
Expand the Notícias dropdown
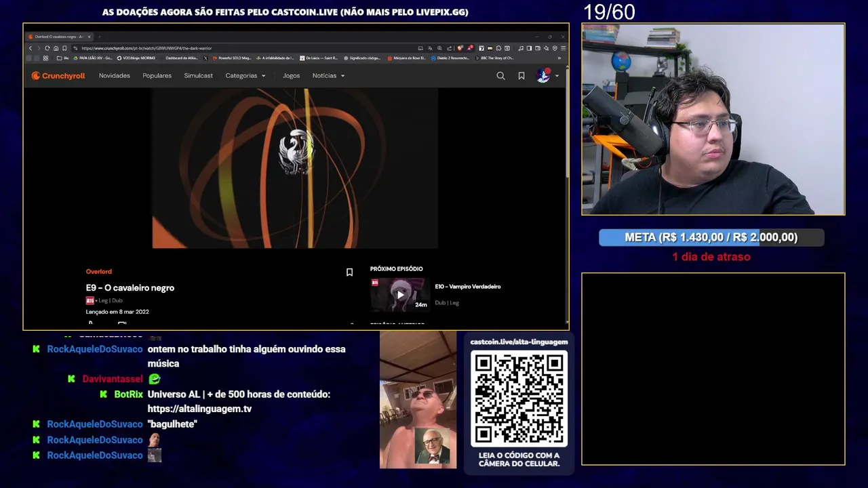point(328,76)
